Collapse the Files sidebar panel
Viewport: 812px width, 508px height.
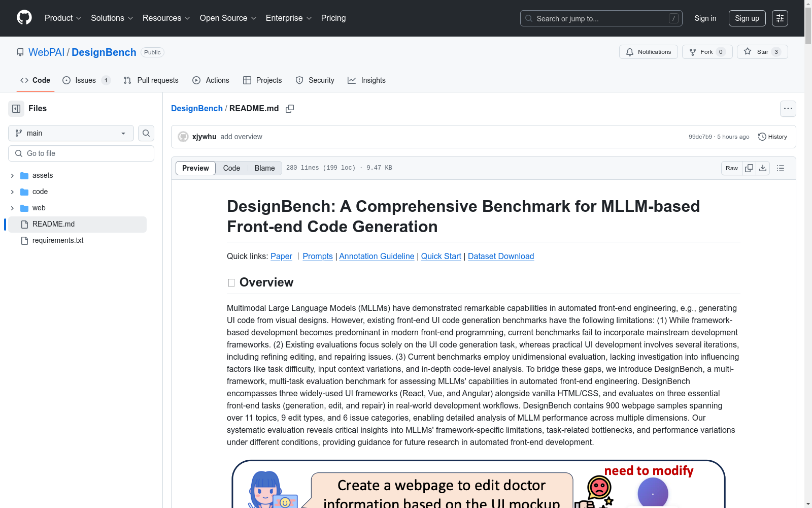click(x=16, y=108)
